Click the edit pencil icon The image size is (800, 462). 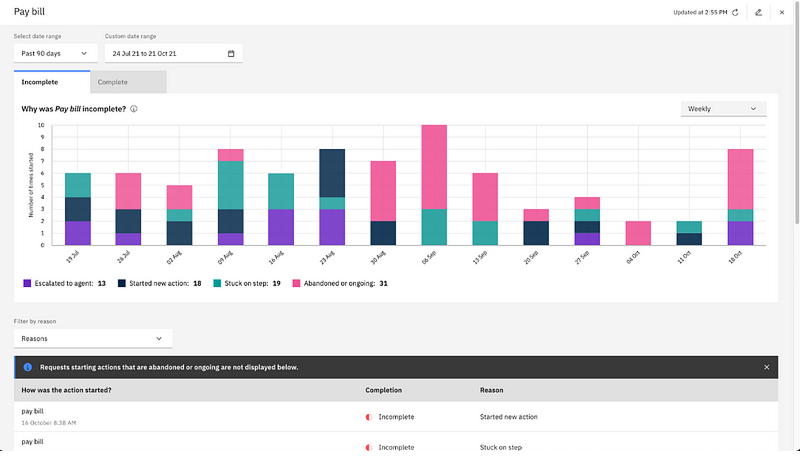click(759, 12)
